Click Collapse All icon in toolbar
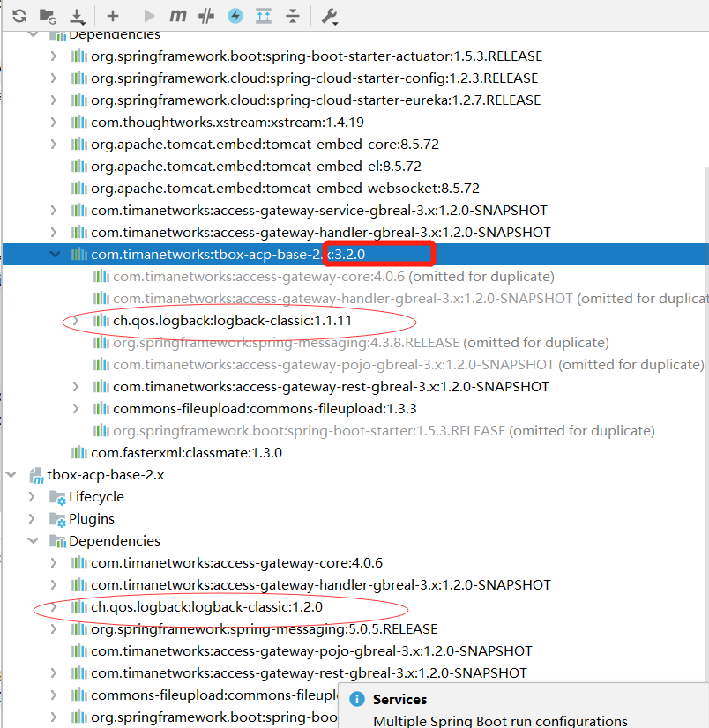709x728 pixels. [293, 16]
